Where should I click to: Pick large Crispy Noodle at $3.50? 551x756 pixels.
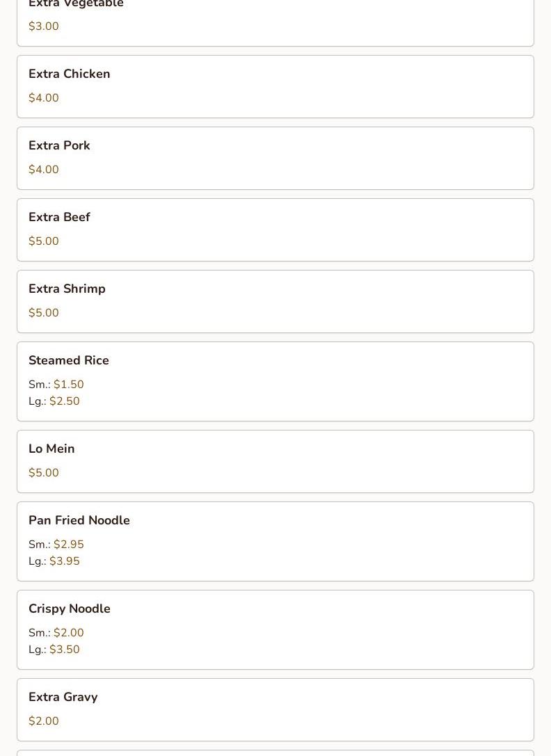click(64, 650)
